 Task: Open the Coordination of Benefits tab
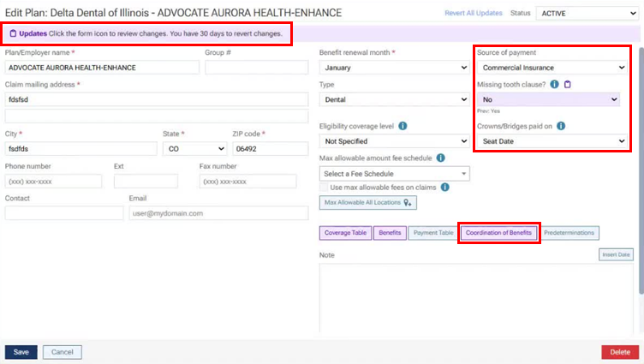click(499, 233)
